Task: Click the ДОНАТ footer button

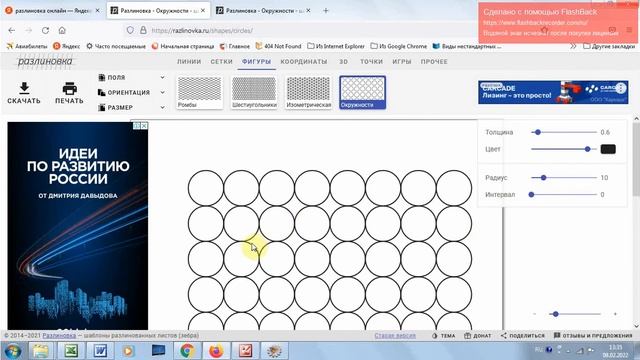Action: (x=478, y=336)
